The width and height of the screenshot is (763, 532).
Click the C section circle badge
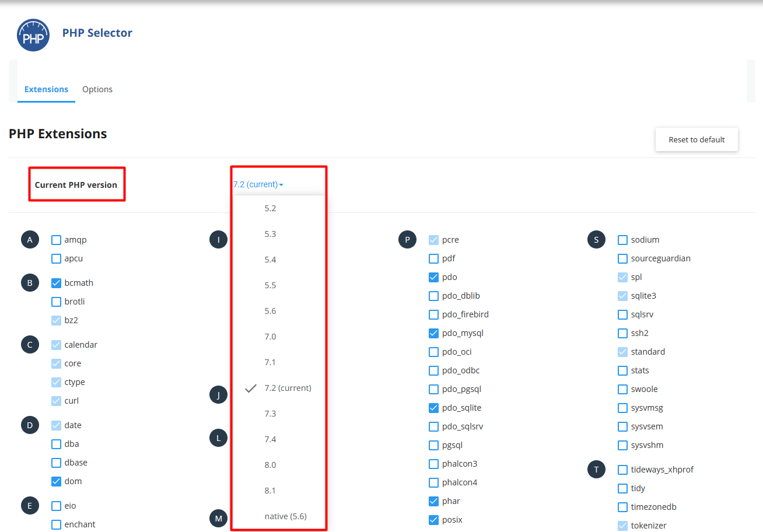tap(30, 344)
